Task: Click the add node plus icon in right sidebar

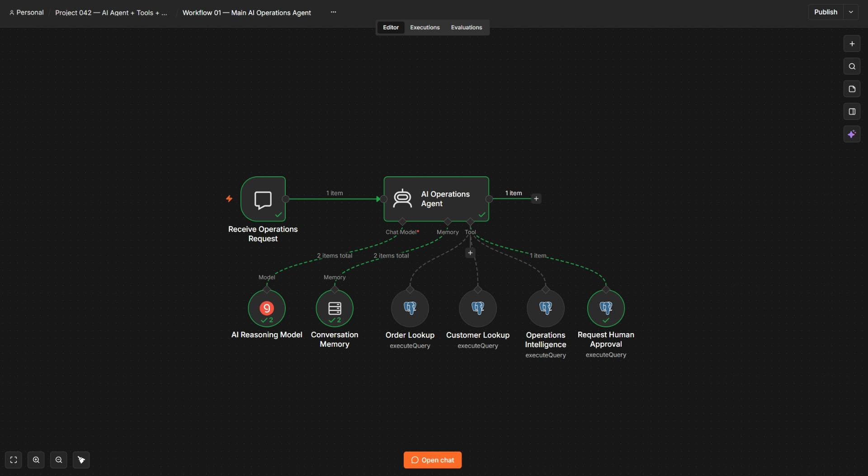Action: [x=852, y=44]
